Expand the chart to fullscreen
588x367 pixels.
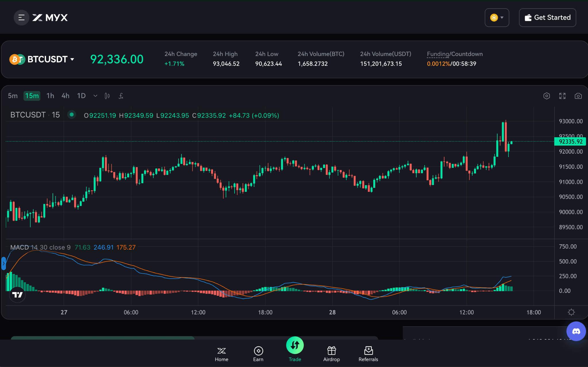(562, 96)
